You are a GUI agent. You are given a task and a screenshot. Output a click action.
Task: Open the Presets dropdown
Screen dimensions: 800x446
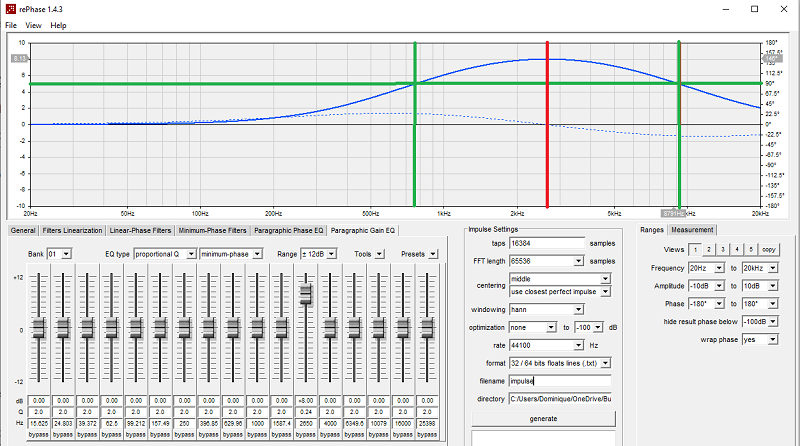pos(433,254)
